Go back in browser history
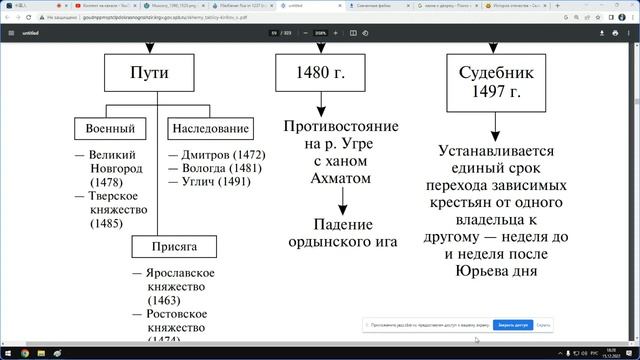This screenshot has width=640, height=360. [x=7, y=18]
